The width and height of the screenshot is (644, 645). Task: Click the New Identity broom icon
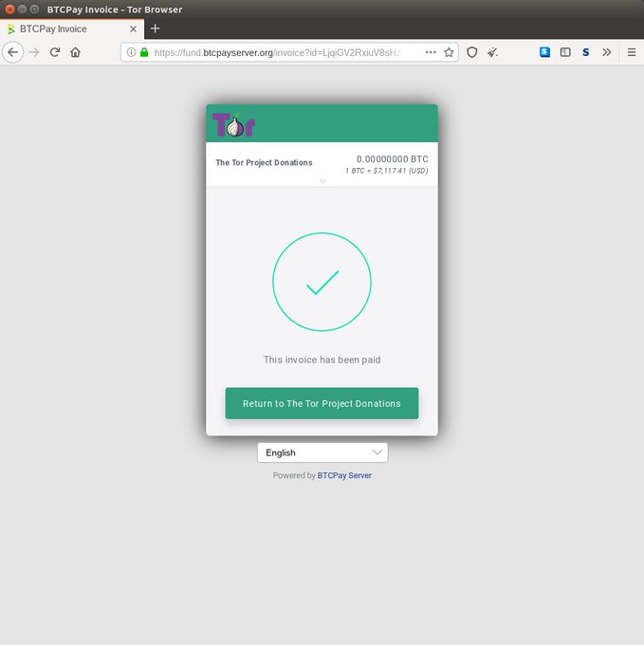tap(492, 52)
